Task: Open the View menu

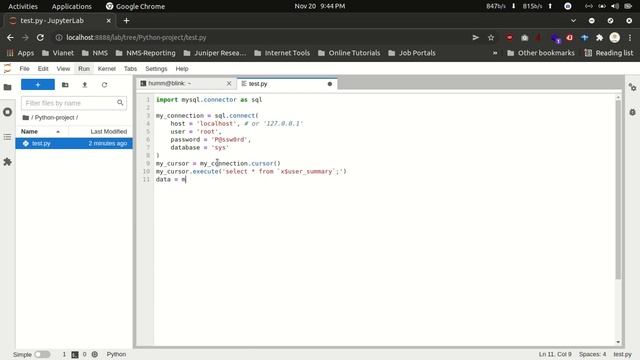Action: click(63, 69)
